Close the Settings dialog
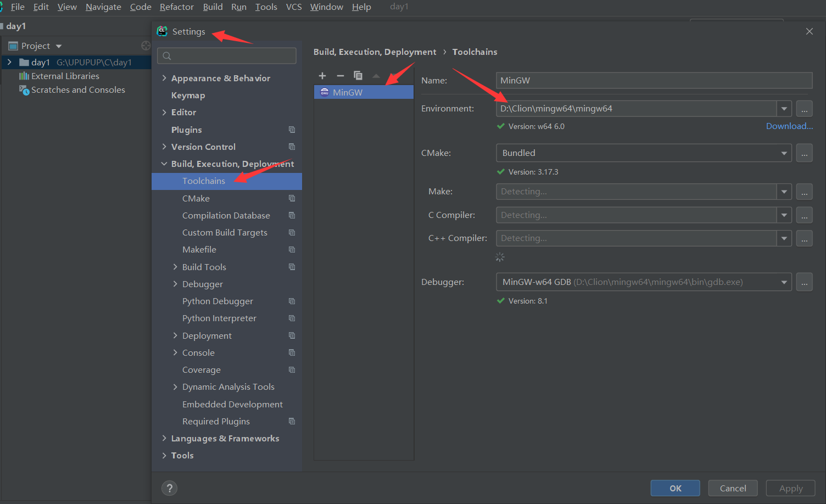 (x=810, y=31)
